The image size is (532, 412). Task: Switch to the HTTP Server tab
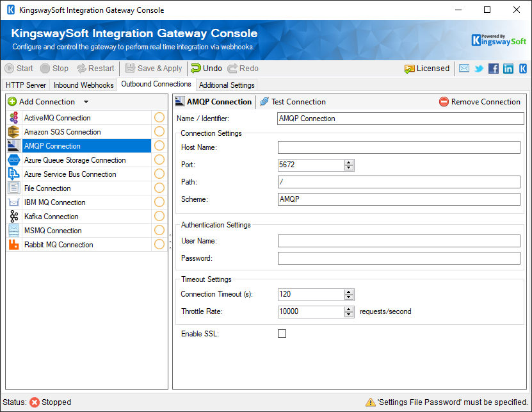[x=26, y=85]
